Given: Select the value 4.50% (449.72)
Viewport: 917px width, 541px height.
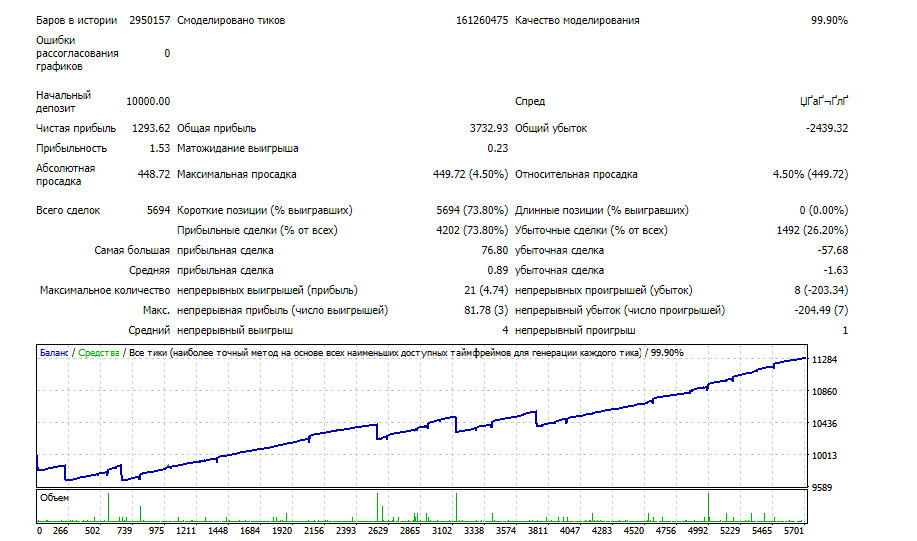Looking at the screenshot, I should (x=811, y=174).
